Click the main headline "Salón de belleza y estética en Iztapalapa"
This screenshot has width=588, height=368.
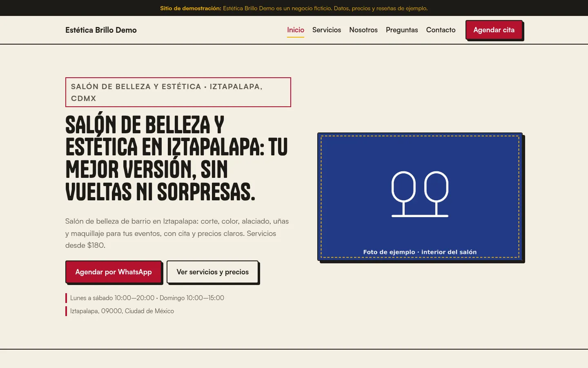[x=176, y=158]
